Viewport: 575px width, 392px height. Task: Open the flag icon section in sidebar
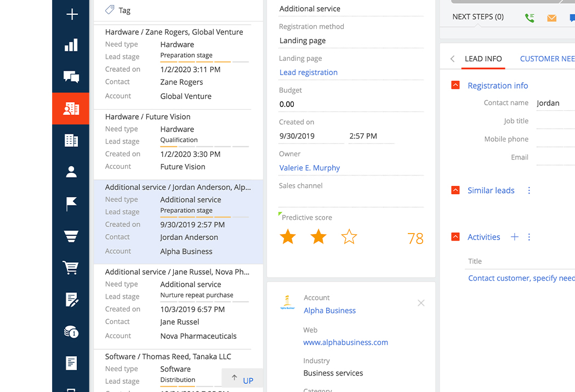(71, 204)
